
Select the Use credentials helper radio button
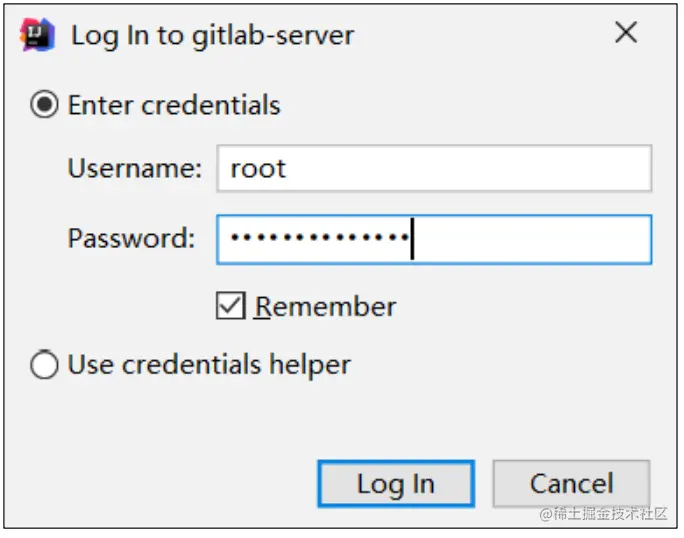44,364
